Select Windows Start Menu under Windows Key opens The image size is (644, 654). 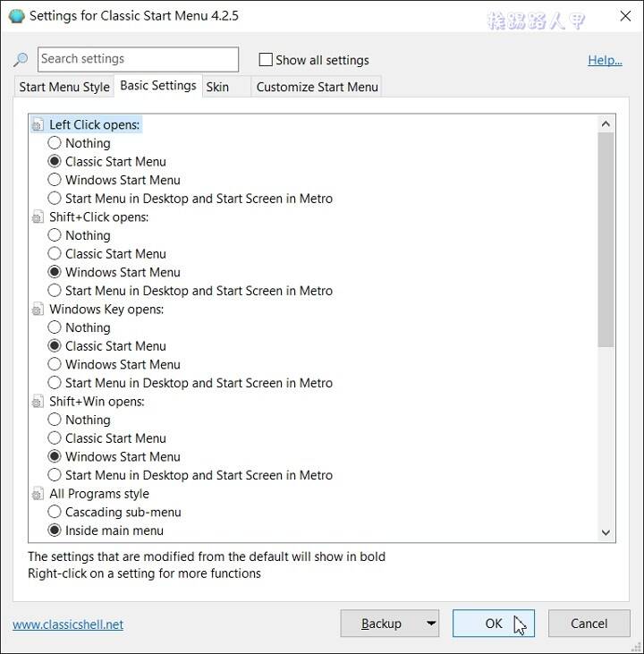pyautogui.click(x=55, y=364)
